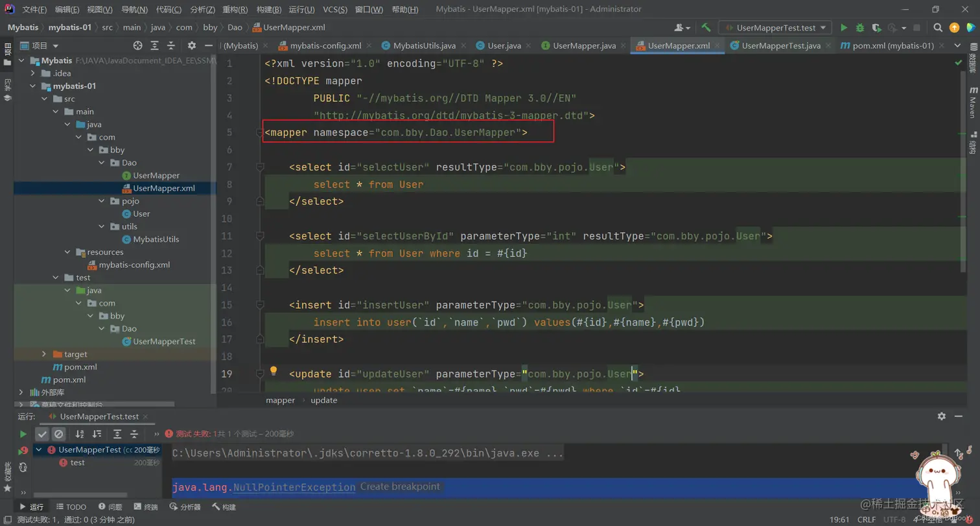Fold the selectUser block on line 7
The width and height of the screenshot is (980, 526).
260,167
